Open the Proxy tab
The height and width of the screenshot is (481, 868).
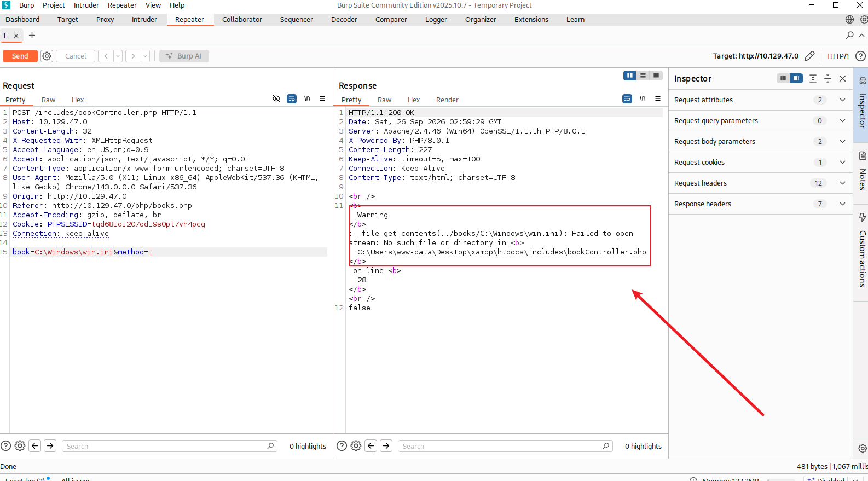point(105,19)
